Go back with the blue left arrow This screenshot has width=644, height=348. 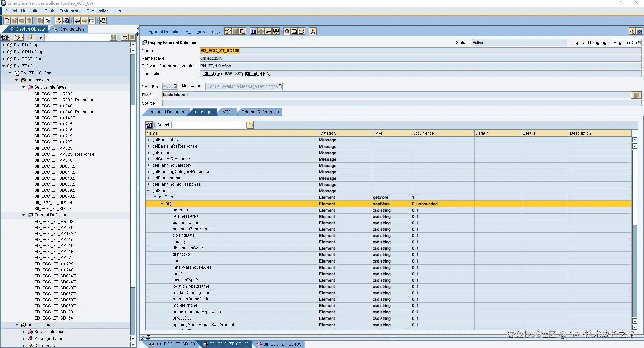(77, 21)
